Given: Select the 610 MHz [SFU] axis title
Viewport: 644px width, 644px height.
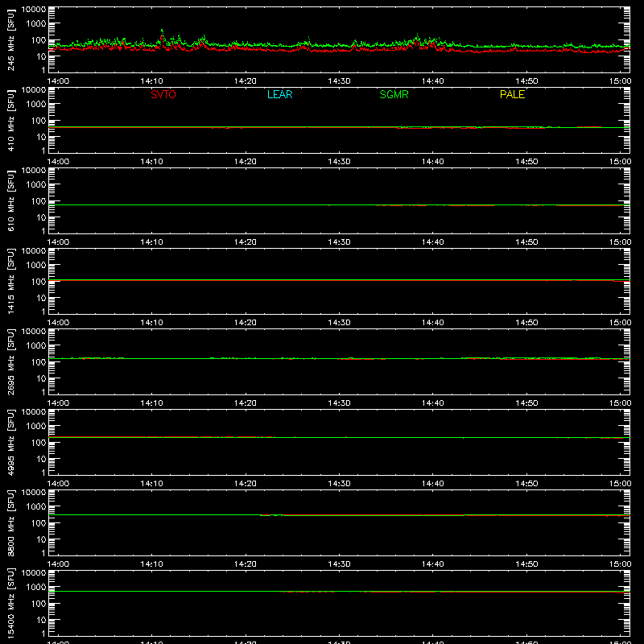Looking at the screenshot, I should point(11,200).
